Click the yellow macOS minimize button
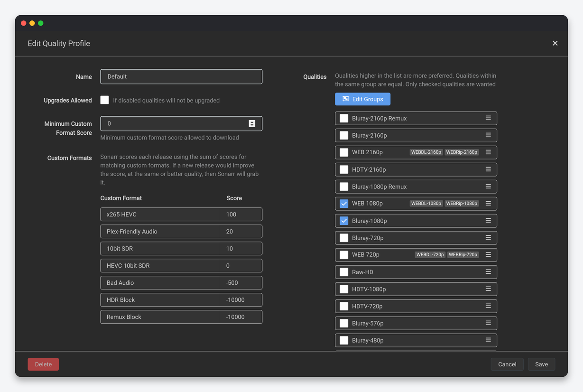Image resolution: width=583 pixels, height=392 pixels. click(x=32, y=23)
